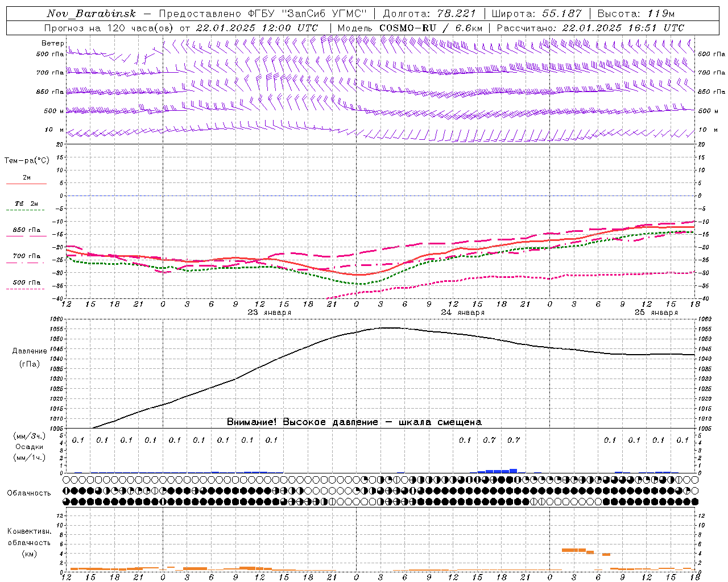
Task: Select the 'Широта: 55.187' latitude field
Action: coord(537,14)
